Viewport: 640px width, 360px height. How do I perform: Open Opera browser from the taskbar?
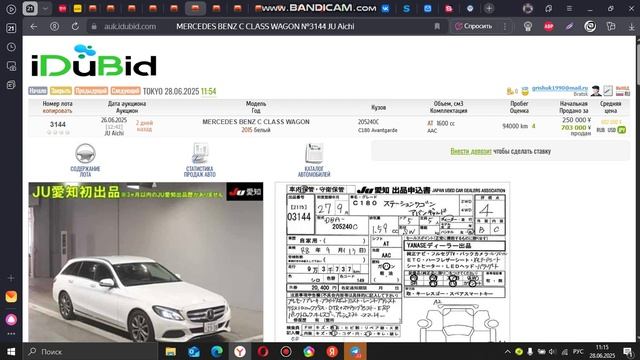click(263, 351)
